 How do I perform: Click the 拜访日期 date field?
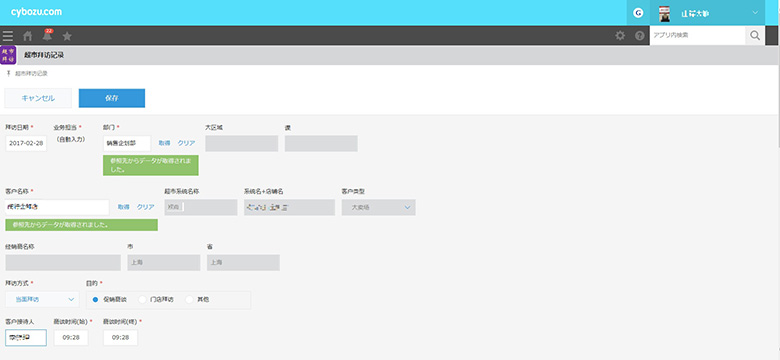(x=26, y=143)
